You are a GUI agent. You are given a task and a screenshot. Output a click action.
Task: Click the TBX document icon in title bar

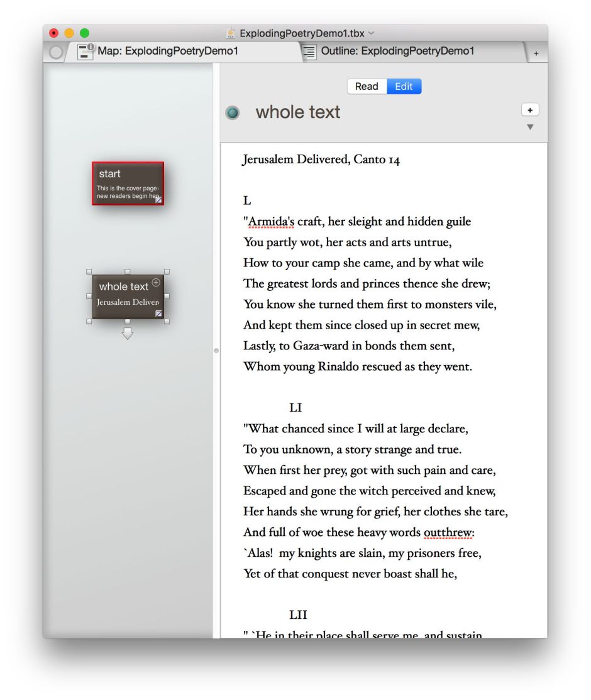(231, 33)
